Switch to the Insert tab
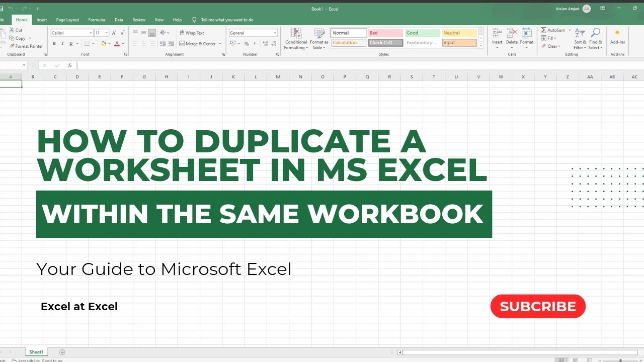Viewport: 644px width, 362px height. [x=42, y=20]
